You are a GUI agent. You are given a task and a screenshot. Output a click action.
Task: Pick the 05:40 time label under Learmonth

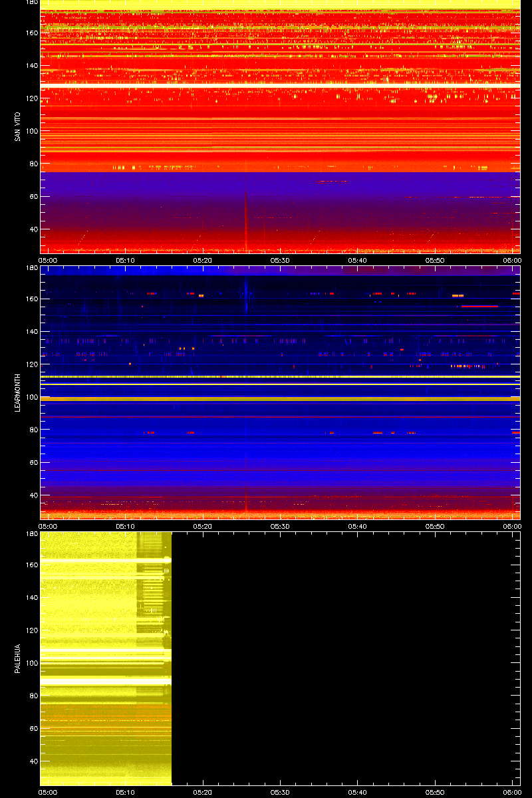(358, 526)
